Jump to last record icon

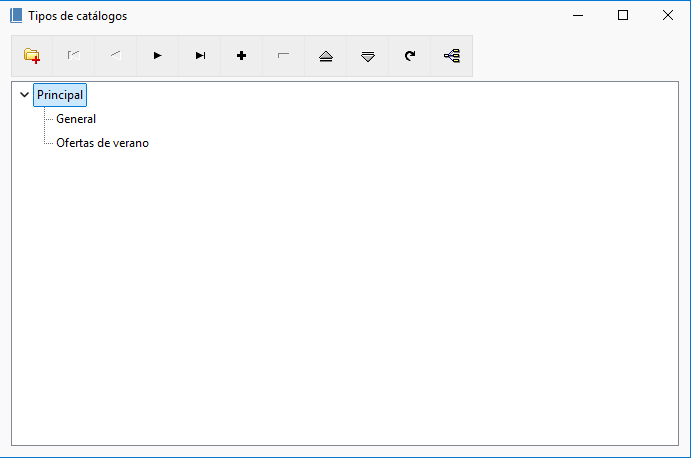[200, 56]
